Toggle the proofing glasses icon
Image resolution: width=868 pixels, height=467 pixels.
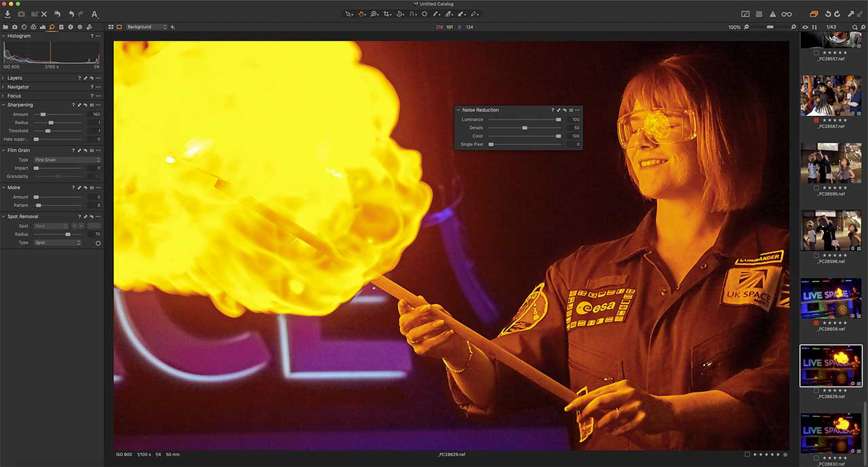787,14
